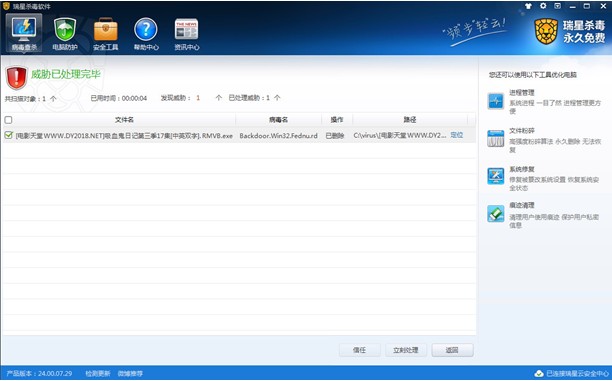Click the 信任 trust button
Image resolution: width=612 pixels, height=381 pixels.
pos(359,350)
